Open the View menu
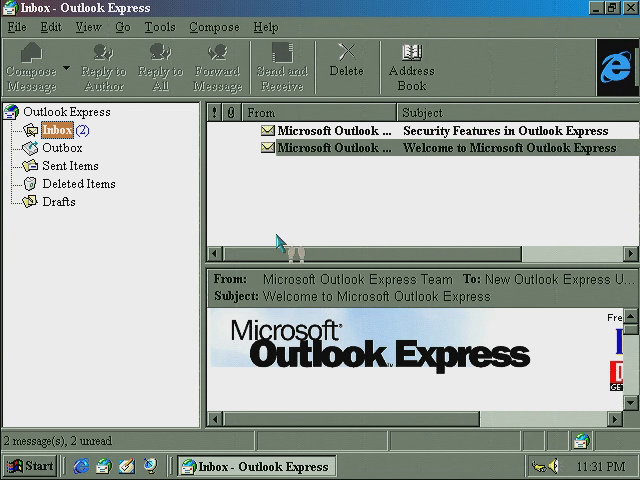This screenshot has height=480, width=640. pyautogui.click(x=88, y=27)
